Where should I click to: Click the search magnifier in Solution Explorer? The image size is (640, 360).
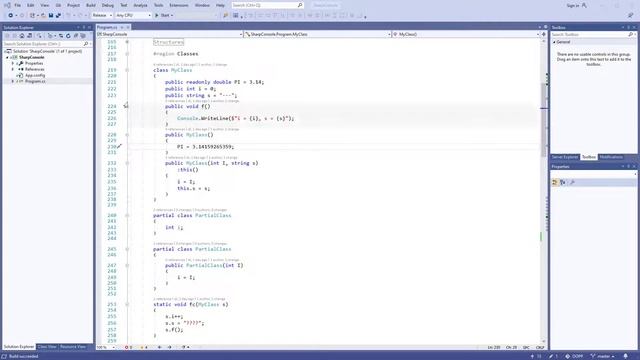85,44
